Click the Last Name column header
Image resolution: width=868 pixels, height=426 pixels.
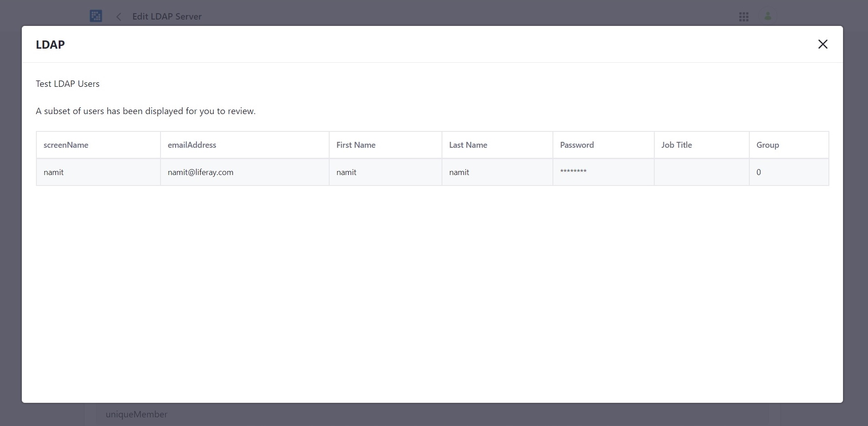[497, 145]
